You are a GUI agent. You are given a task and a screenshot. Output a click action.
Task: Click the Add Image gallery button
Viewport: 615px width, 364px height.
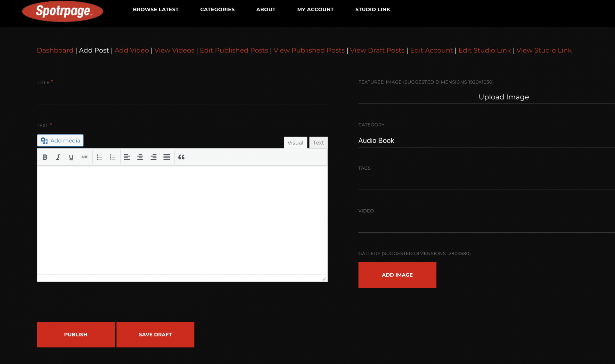click(397, 275)
